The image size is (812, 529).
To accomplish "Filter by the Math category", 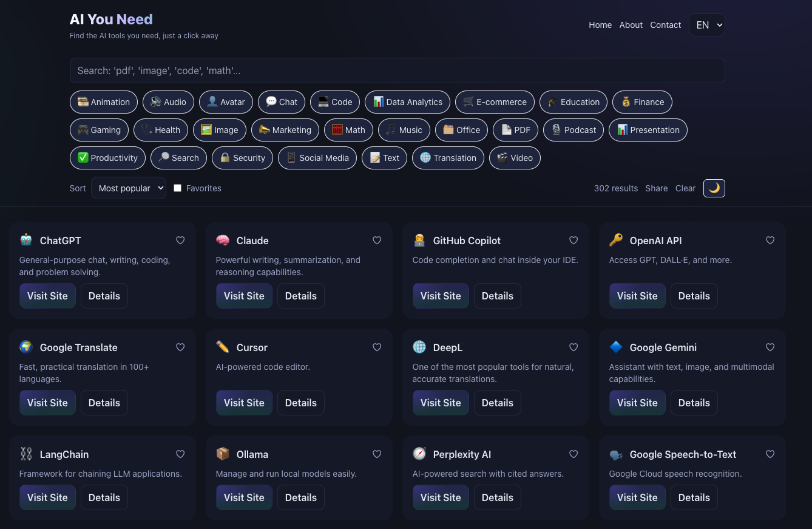I will pyautogui.click(x=349, y=130).
